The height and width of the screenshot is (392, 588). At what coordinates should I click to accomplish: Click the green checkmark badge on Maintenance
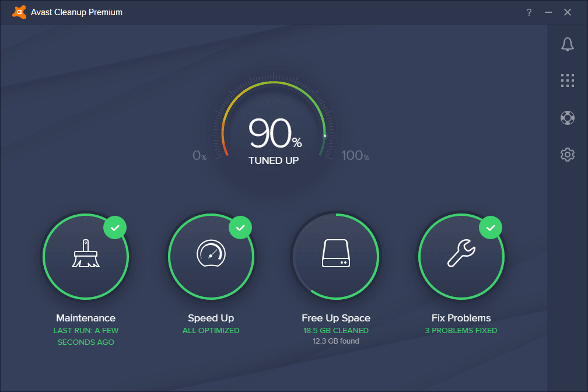tap(116, 228)
